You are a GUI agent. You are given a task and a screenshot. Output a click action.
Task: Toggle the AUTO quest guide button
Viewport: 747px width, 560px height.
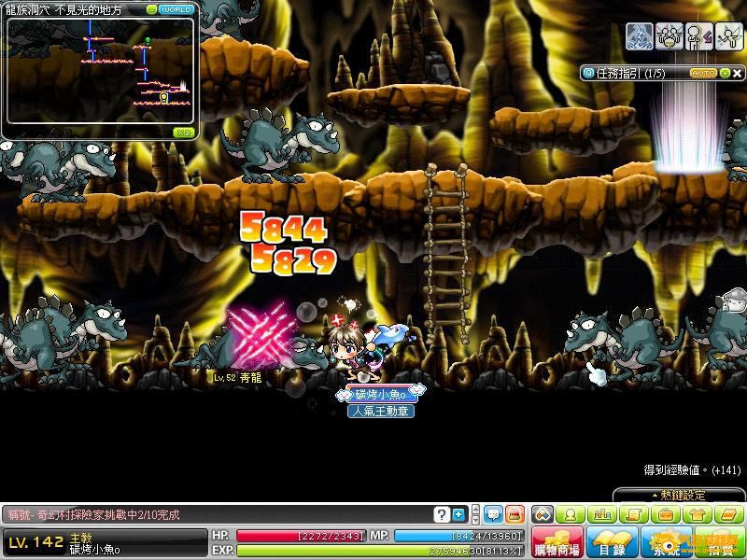pos(703,73)
